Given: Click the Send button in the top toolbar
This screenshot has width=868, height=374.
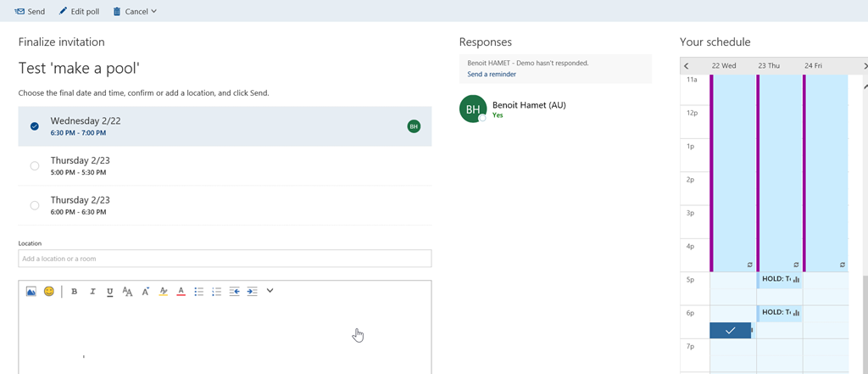Looking at the screenshot, I should coord(30,11).
